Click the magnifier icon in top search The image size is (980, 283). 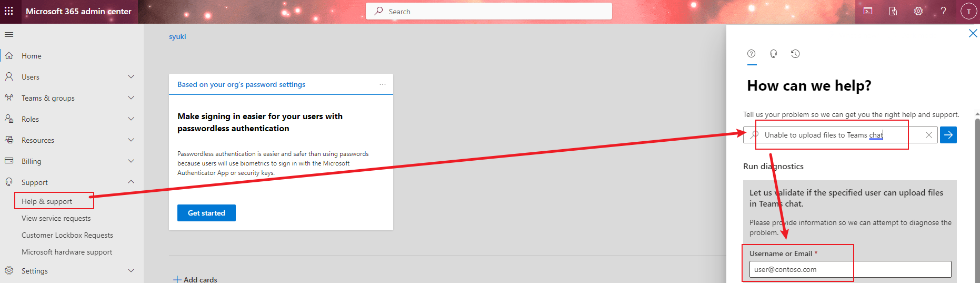tap(378, 11)
